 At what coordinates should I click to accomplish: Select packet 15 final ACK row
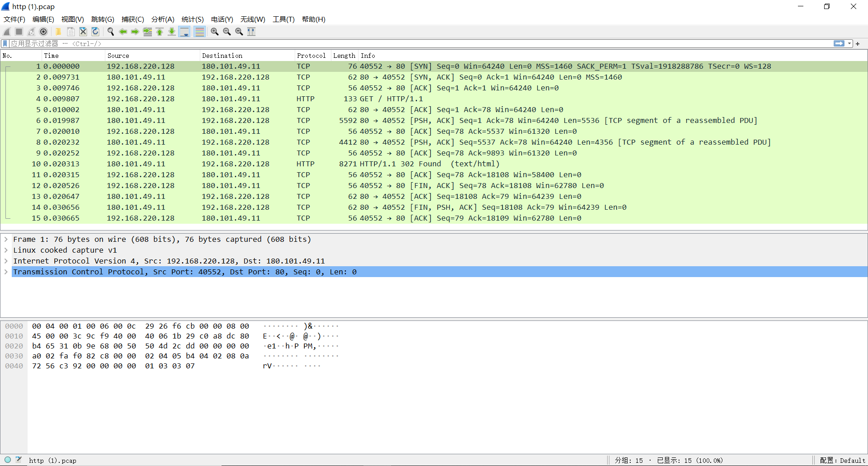[x=434, y=218]
